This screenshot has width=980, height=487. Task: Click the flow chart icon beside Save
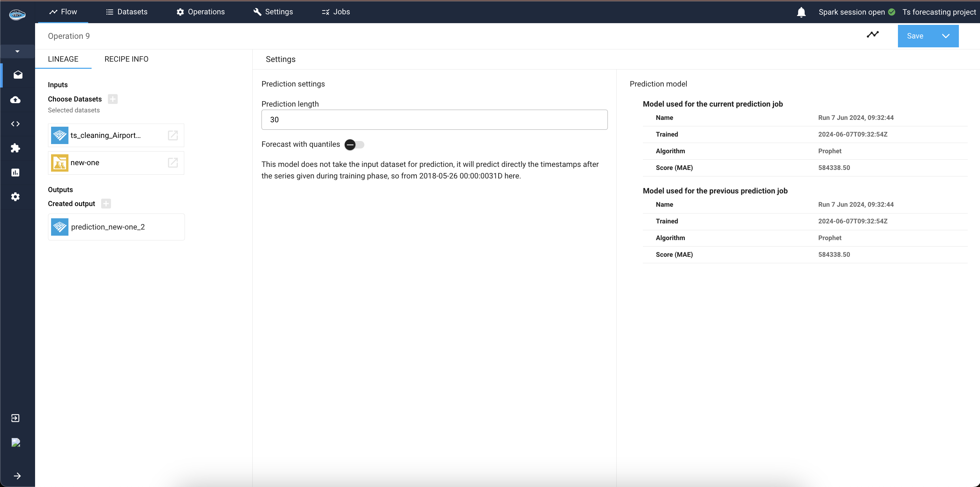[873, 35]
